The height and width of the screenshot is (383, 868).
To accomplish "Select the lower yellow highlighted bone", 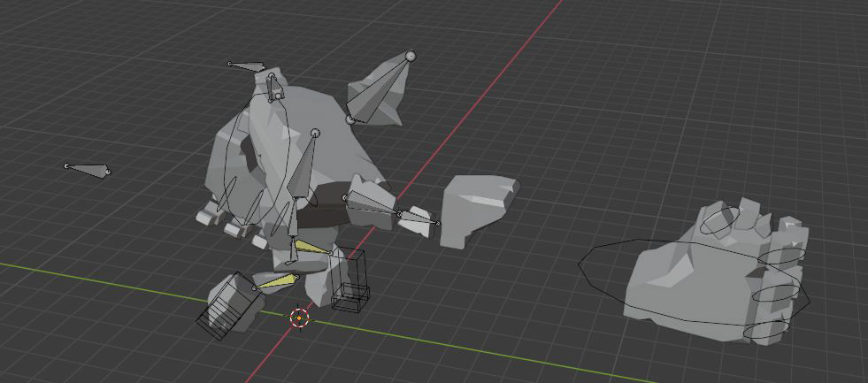I will [276, 282].
